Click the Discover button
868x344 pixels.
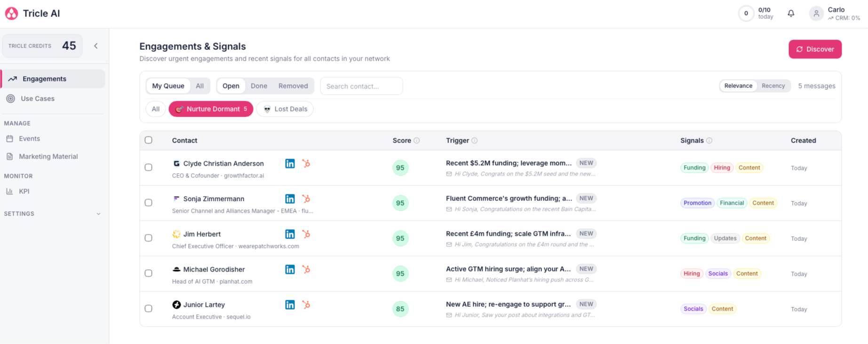click(x=815, y=49)
